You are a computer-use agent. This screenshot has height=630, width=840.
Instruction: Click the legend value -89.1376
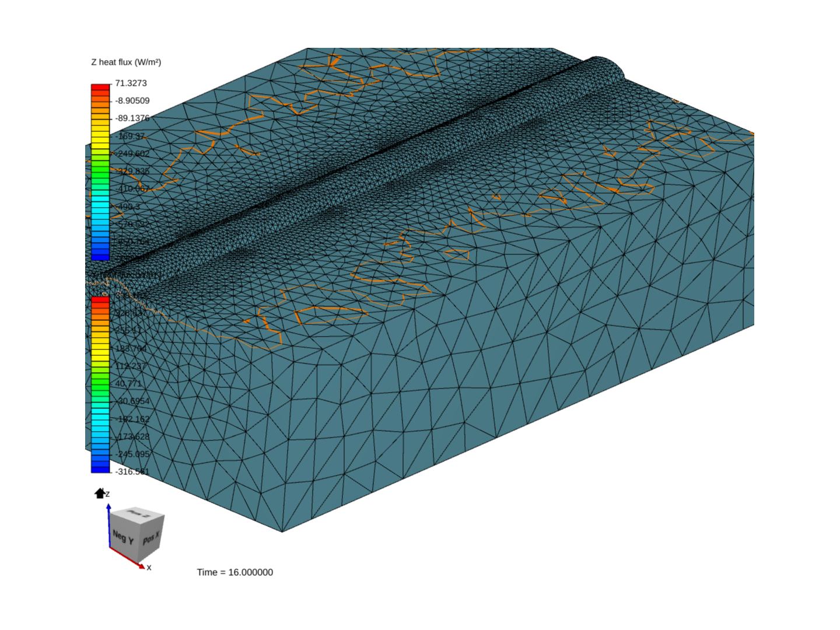[x=132, y=118]
